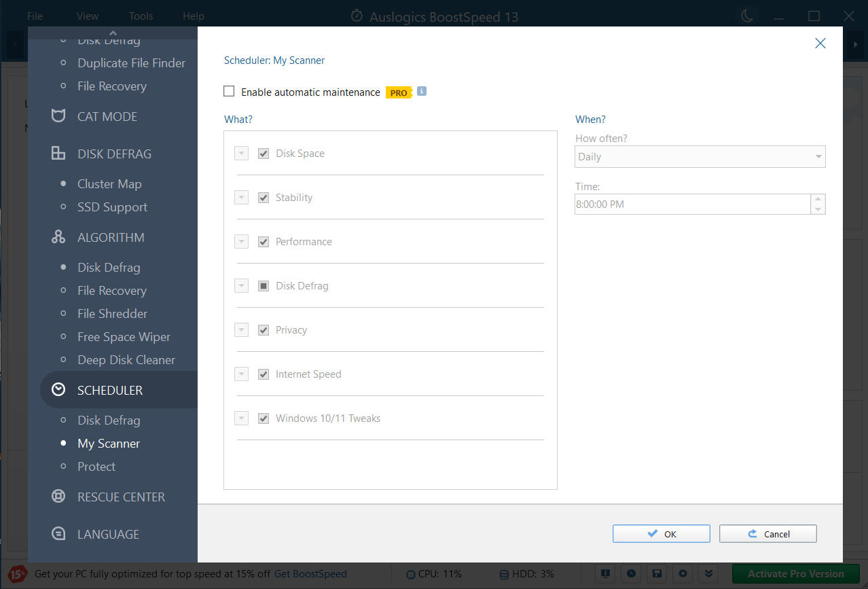Toggle the Privacy checkbox
Image resolution: width=868 pixels, height=589 pixels.
pos(264,330)
